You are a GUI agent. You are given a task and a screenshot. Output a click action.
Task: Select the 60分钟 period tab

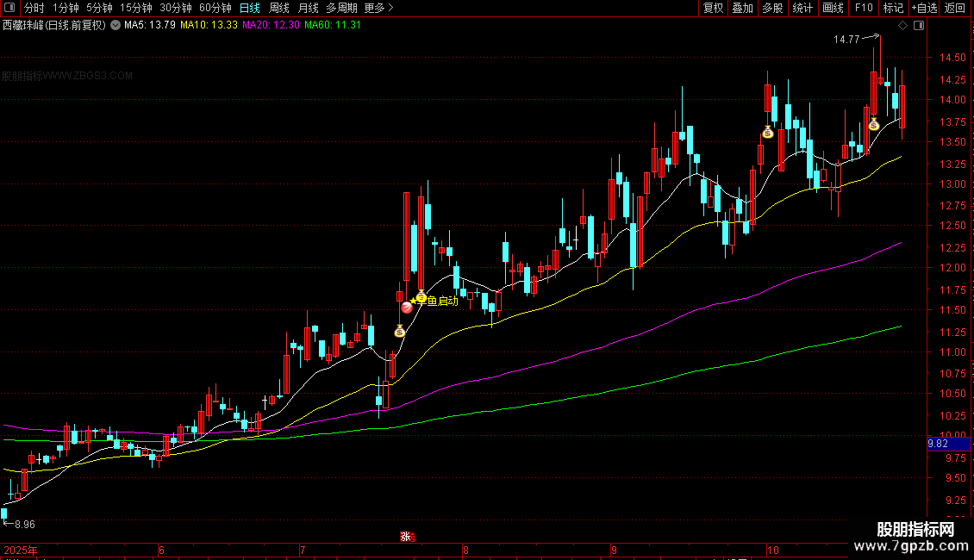pos(215,8)
